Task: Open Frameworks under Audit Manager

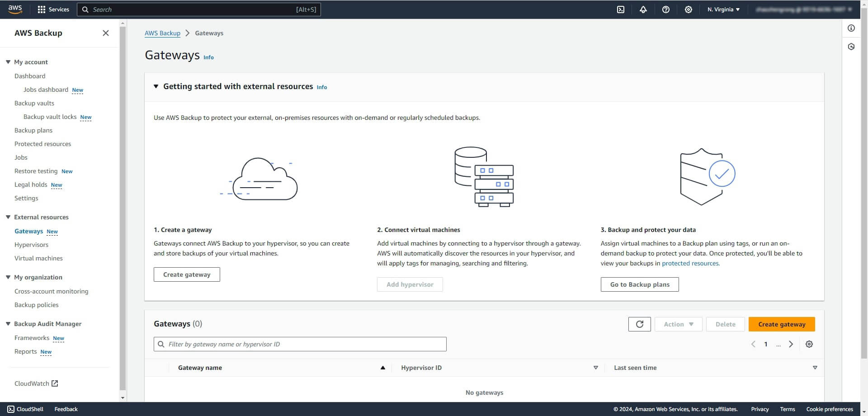Action: pyautogui.click(x=32, y=338)
